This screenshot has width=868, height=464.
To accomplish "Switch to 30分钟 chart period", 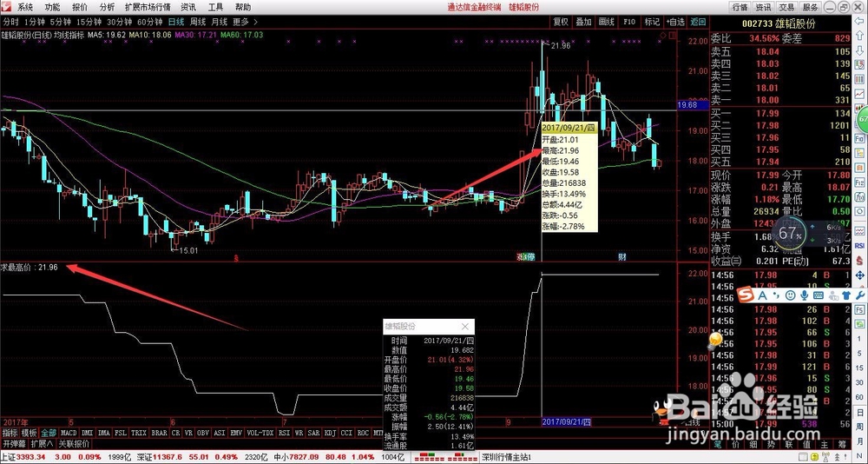I will coord(118,23).
